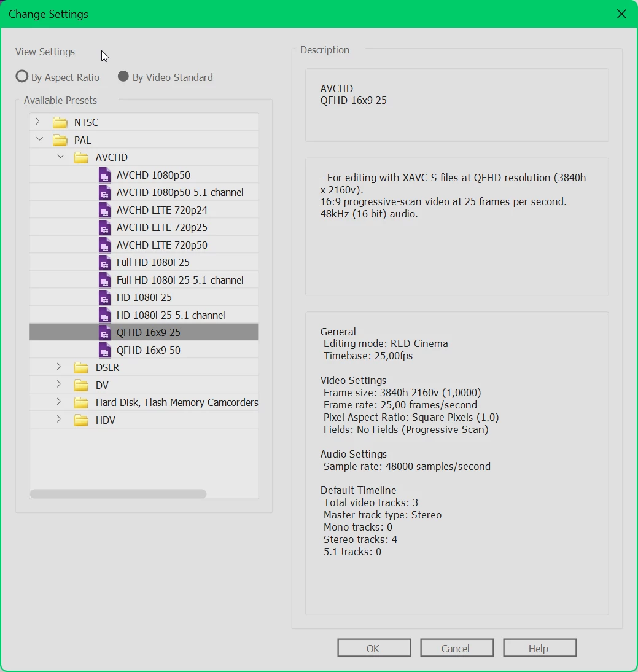Collapse the PAL folder chevron
The image size is (638, 672).
[39, 139]
